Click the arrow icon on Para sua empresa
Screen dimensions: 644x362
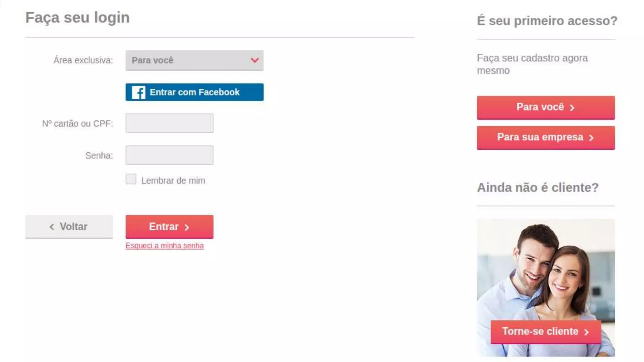pyautogui.click(x=591, y=138)
